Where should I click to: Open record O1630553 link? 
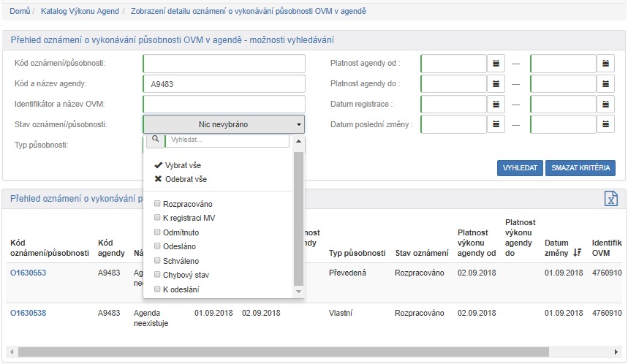[x=29, y=273]
